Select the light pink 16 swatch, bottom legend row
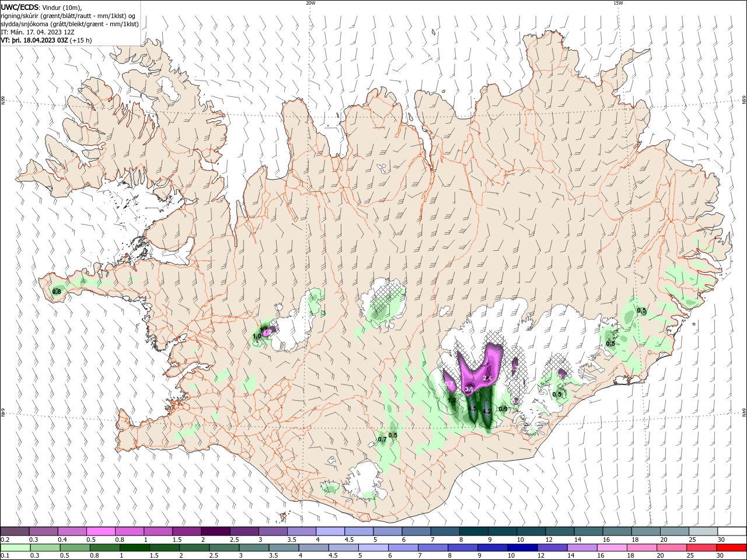 (x=613, y=548)
